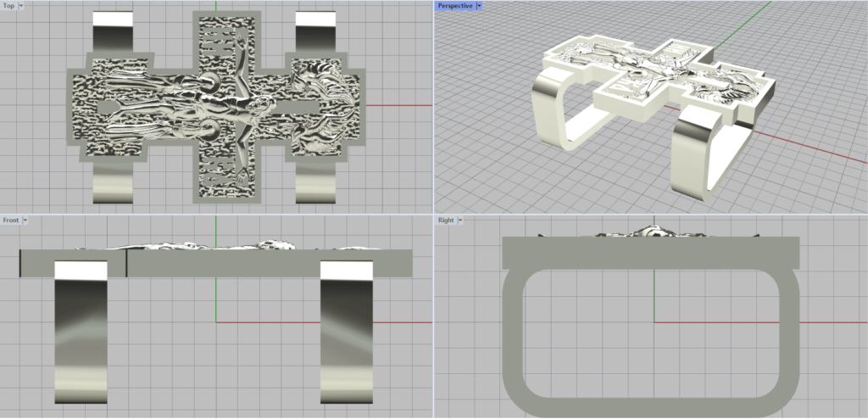Click the Front viewport title label

tap(11, 220)
